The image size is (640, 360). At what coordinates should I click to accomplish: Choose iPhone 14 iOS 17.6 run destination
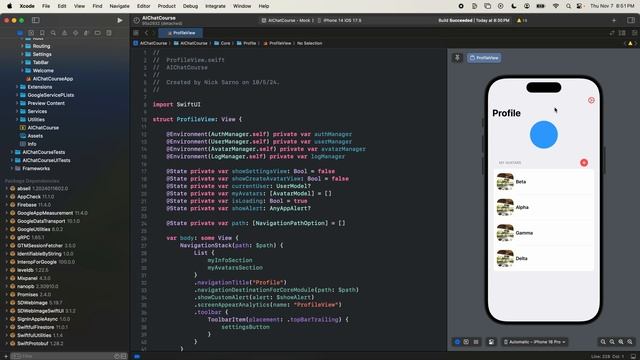point(340,20)
